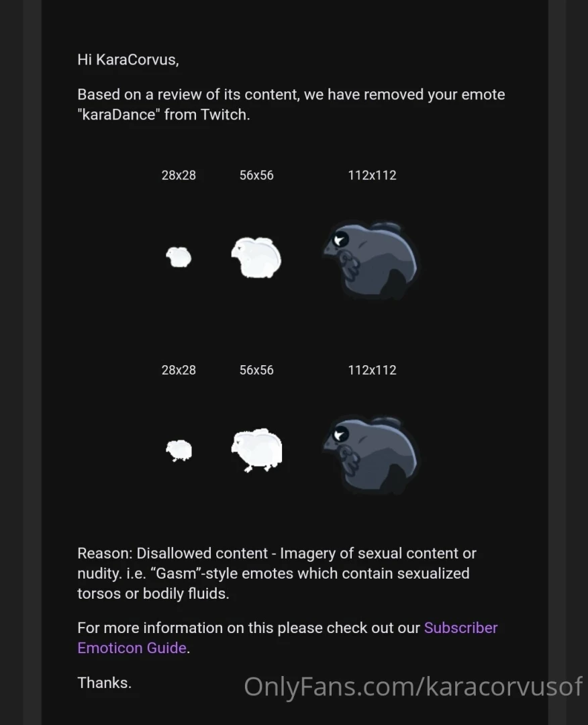588x725 pixels.
Task: Click the "Hi KaraCorvus," greeting text
Action: coord(128,60)
